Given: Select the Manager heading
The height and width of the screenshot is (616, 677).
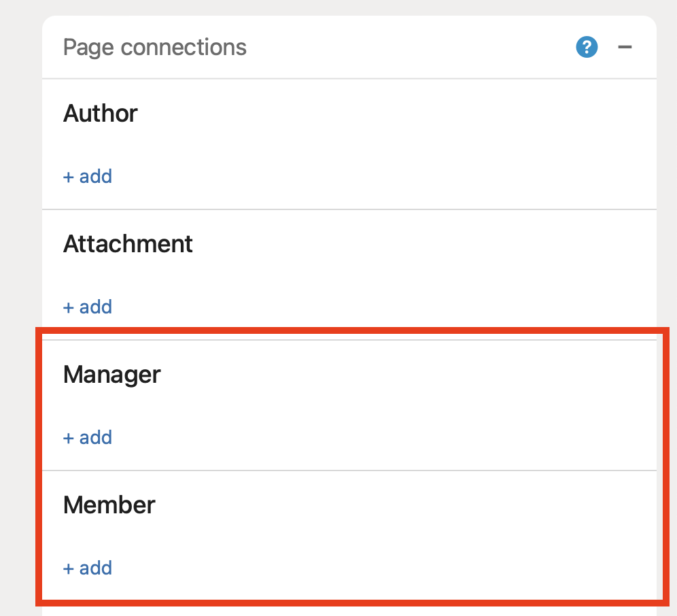Looking at the screenshot, I should coord(112,375).
